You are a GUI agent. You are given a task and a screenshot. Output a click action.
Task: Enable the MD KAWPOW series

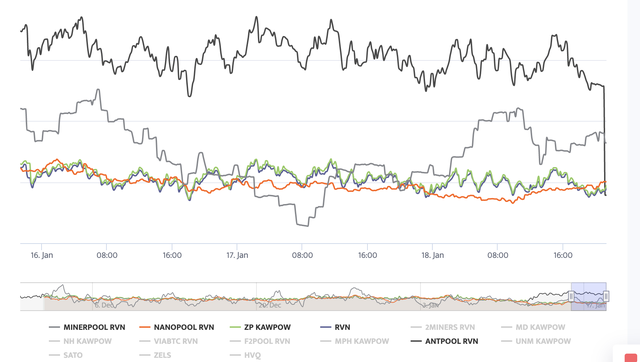[533, 327]
